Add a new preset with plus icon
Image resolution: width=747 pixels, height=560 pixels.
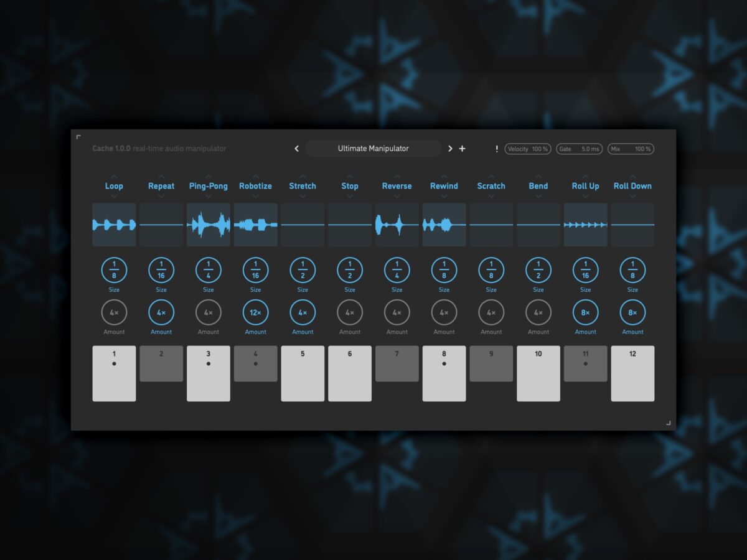pos(462,149)
